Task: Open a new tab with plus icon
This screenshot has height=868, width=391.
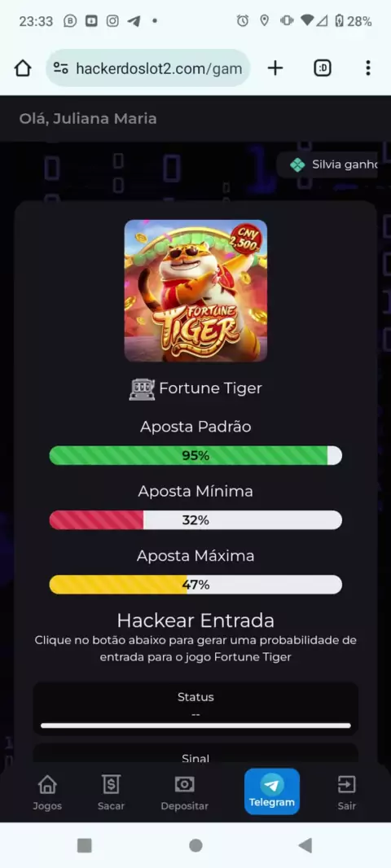Action: pyautogui.click(x=275, y=68)
